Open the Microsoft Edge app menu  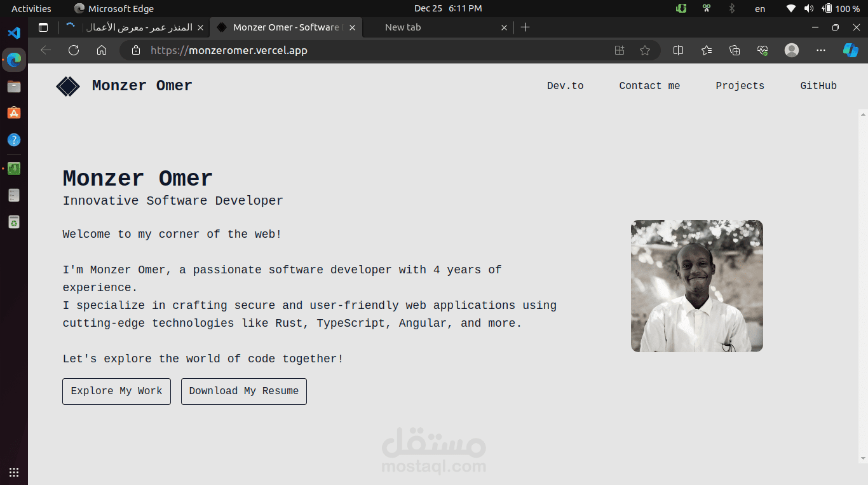pyautogui.click(x=114, y=8)
